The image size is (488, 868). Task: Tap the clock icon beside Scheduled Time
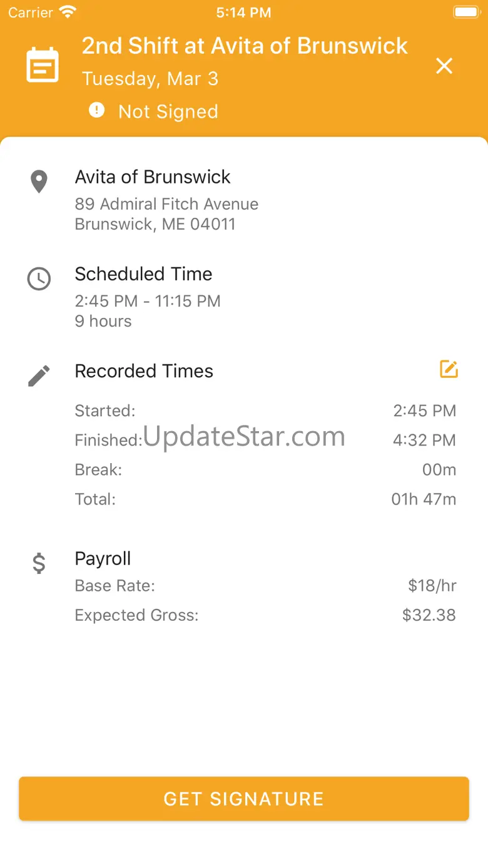click(x=39, y=278)
